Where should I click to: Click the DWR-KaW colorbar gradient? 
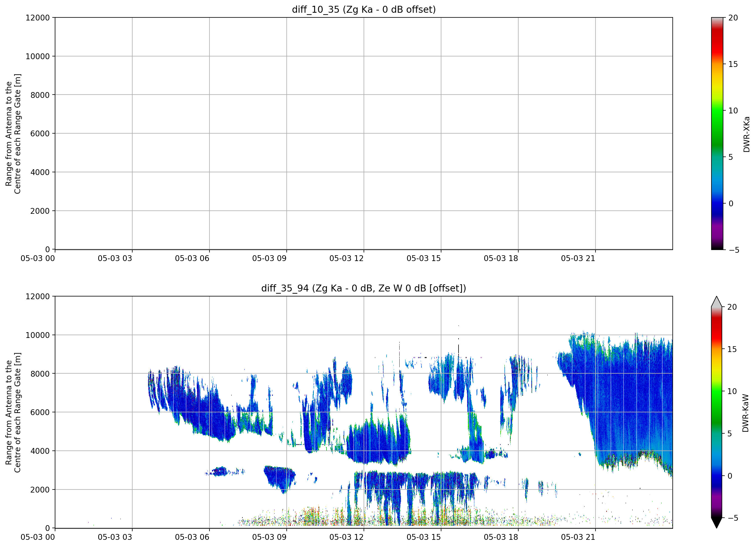tap(716, 412)
